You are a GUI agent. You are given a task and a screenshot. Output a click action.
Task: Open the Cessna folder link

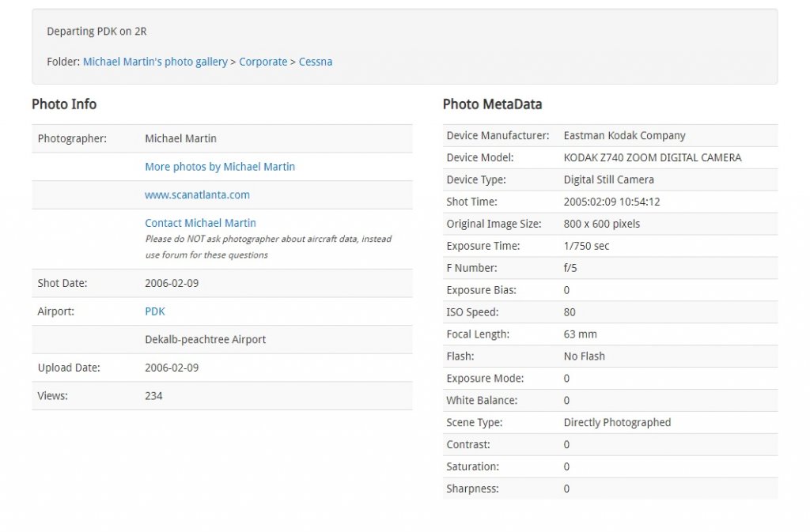[x=316, y=62]
